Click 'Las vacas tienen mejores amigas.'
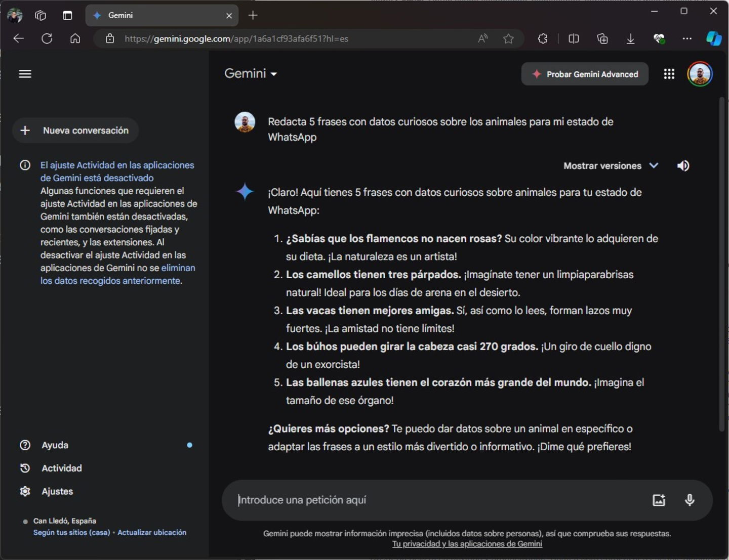 pos(370,310)
